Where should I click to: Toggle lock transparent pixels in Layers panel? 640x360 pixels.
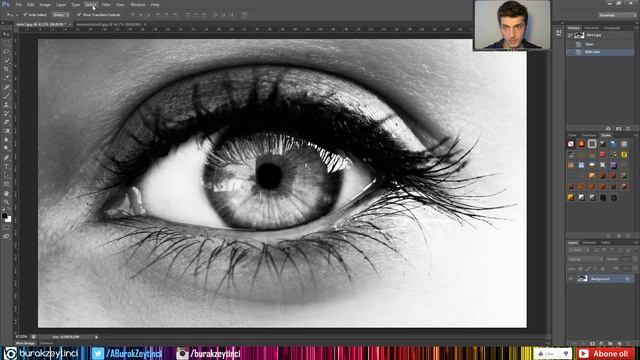[x=580, y=269]
